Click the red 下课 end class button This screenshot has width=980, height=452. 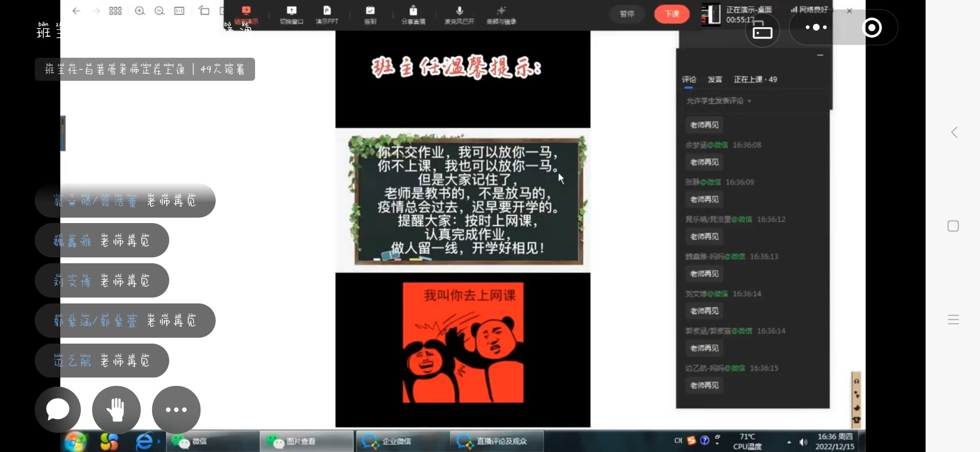coord(672,14)
